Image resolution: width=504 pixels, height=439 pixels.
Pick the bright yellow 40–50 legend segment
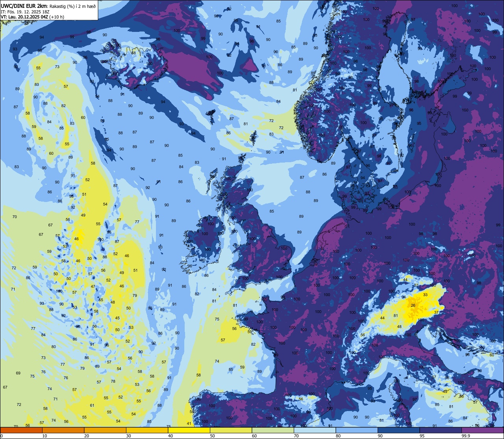(189, 430)
